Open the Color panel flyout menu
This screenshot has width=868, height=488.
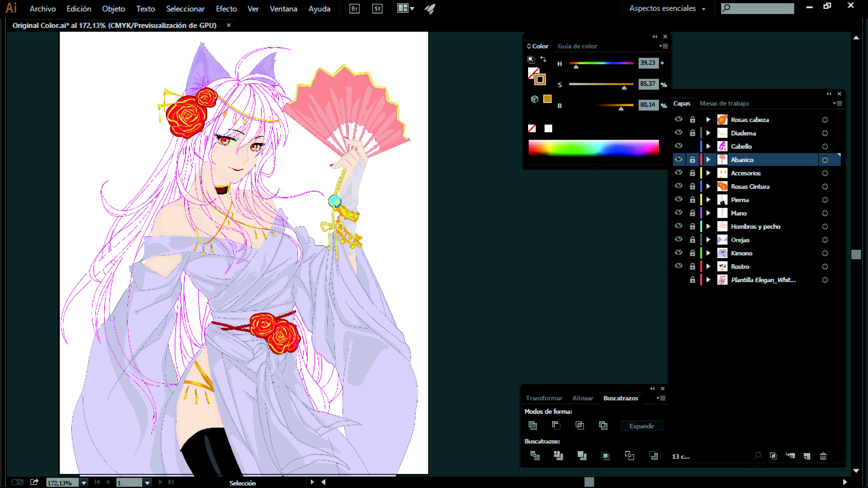click(664, 46)
